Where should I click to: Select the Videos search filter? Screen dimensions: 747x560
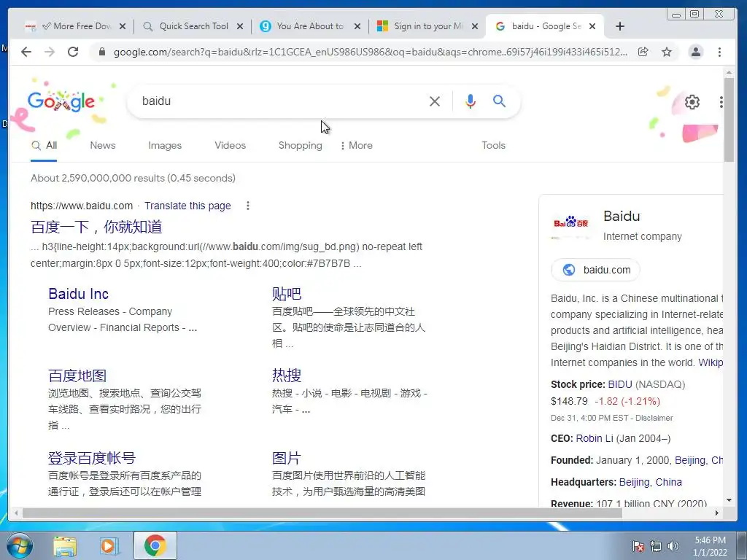(x=230, y=145)
